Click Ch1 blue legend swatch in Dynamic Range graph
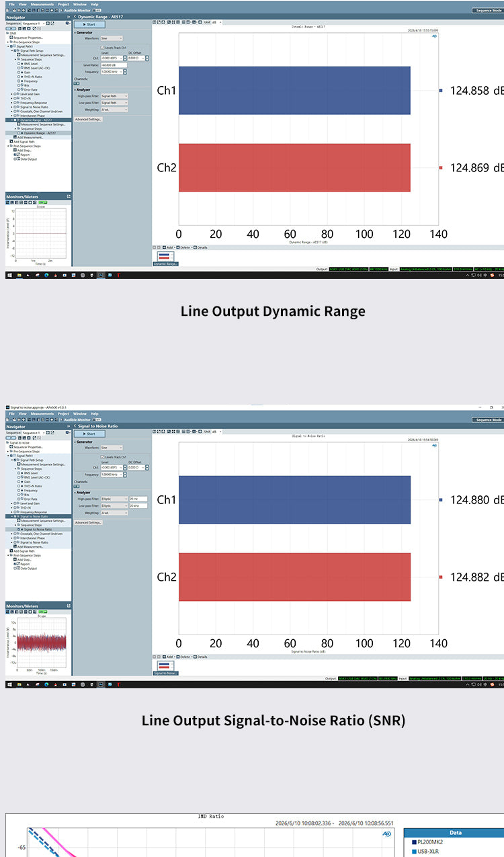 pyautogui.click(x=441, y=90)
